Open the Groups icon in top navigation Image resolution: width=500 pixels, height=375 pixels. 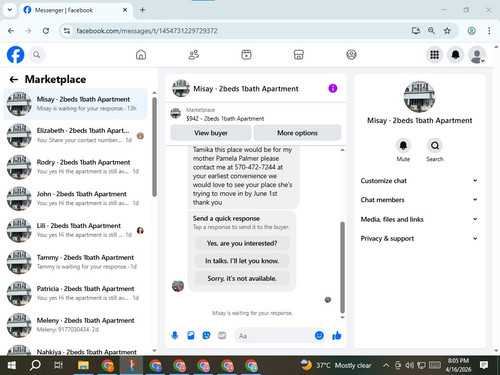pos(351,55)
